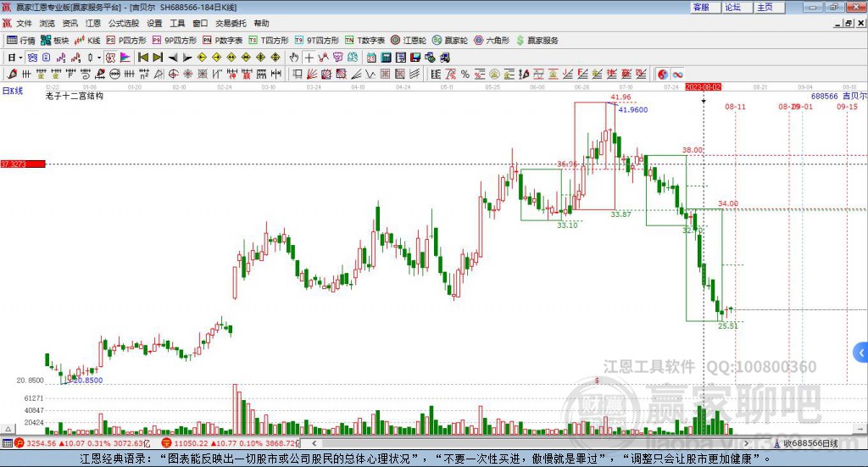The image size is (868, 467).
Task: Open the 江恩 menu
Action: point(93,23)
